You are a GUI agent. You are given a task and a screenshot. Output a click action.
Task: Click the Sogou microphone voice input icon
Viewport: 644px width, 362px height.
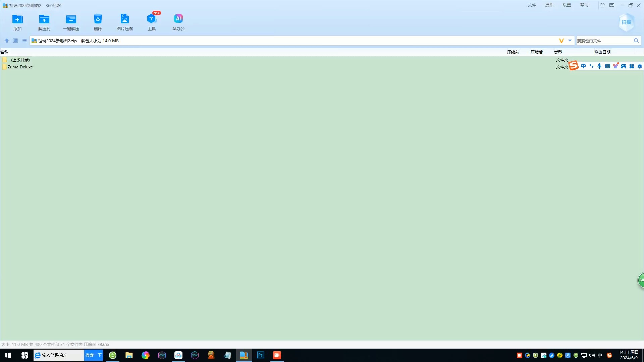[x=599, y=66]
